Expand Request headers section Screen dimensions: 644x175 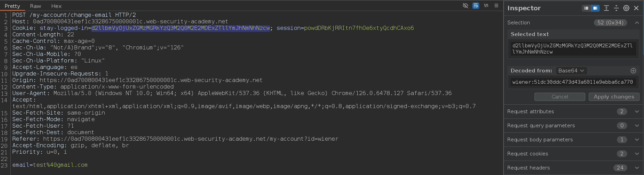637,168
